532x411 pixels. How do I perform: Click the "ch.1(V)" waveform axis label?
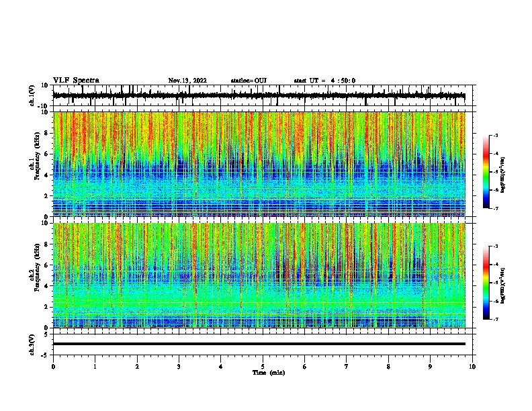tap(32, 95)
